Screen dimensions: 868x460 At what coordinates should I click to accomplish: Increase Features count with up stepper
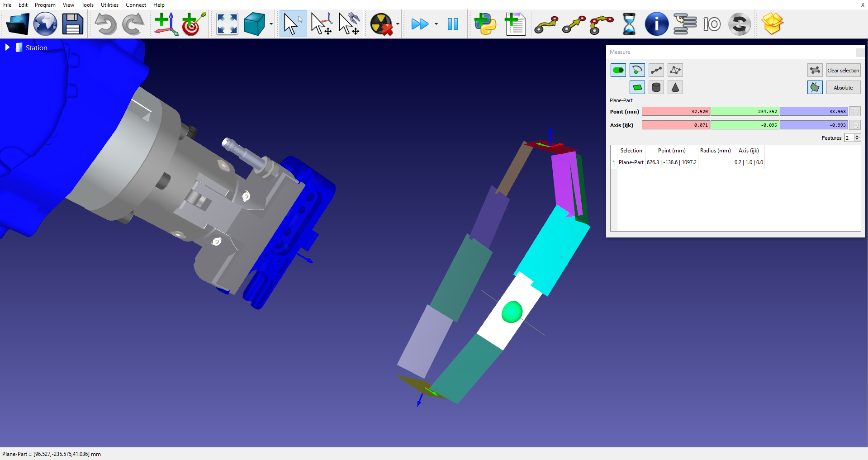(857, 136)
